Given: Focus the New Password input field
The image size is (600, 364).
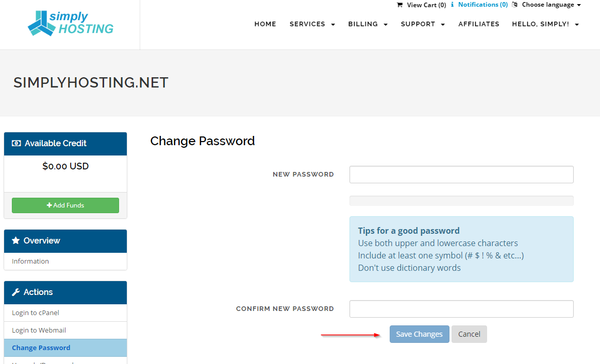Looking at the screenshot, I should (x=461, y=175).
